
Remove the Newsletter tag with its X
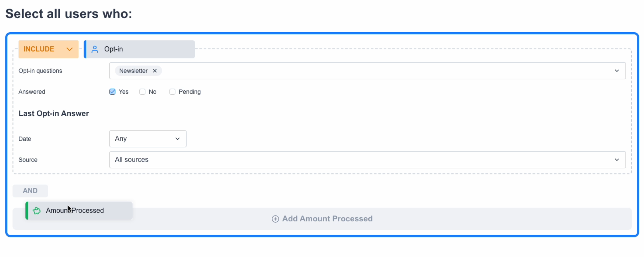click(155, 71)
